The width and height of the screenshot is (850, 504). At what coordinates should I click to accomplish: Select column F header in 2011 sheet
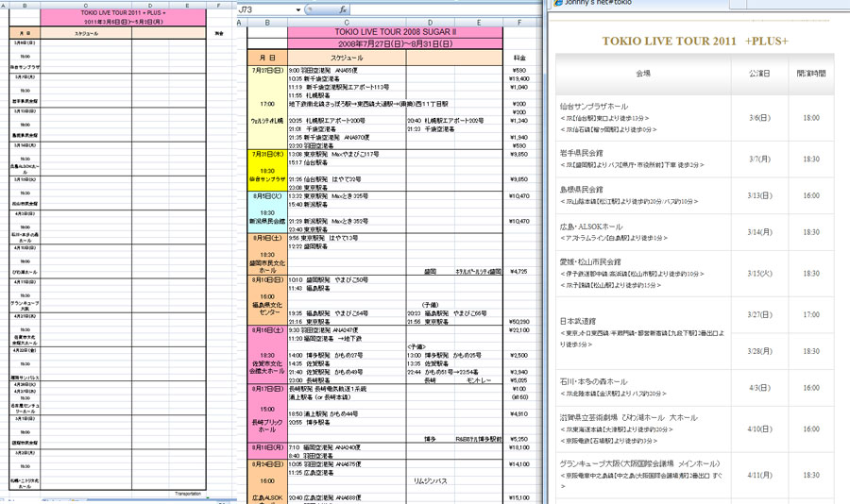pyautogui.click(x=218, y=6)
